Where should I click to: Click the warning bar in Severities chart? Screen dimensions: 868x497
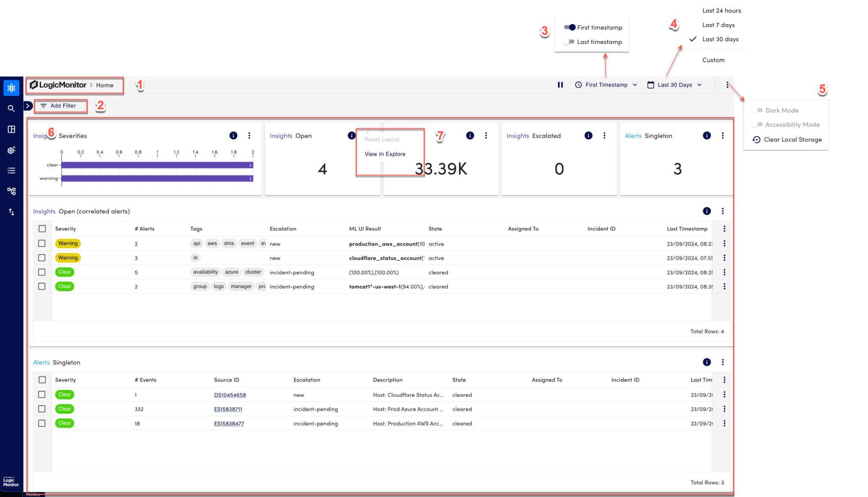[x=156, y=178]
